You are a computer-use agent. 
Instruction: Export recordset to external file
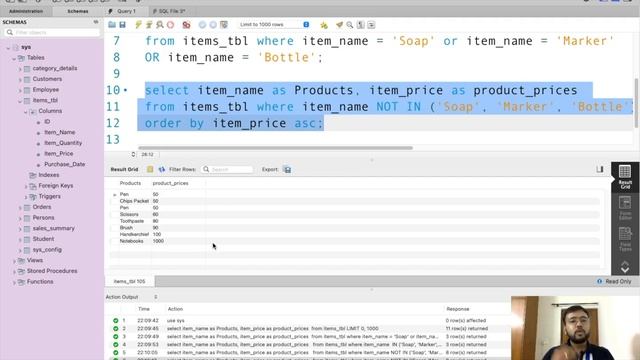[287, 169]
